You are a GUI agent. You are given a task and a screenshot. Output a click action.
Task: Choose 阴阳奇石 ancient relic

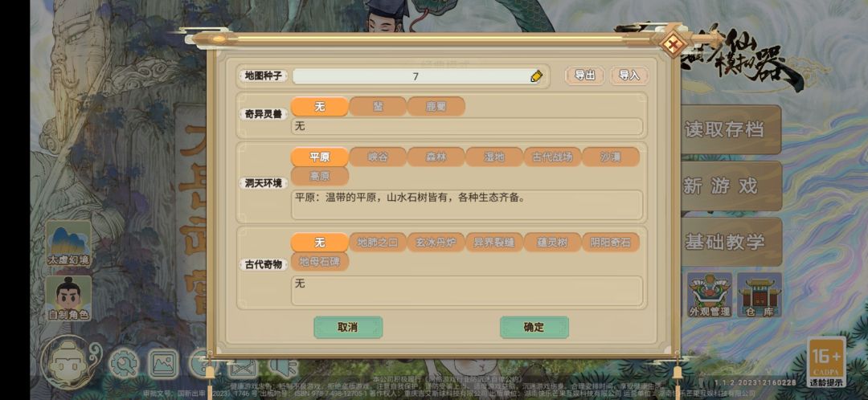coord(611,243)
